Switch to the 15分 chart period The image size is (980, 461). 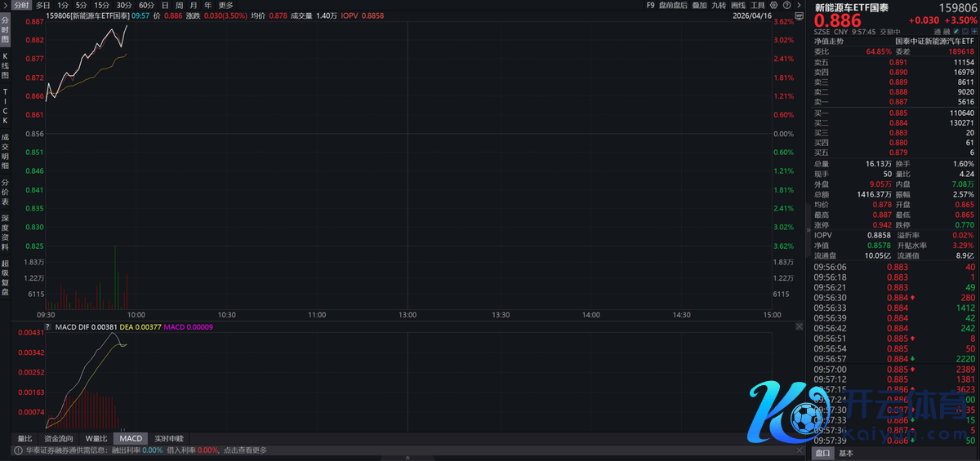[101, 5]
